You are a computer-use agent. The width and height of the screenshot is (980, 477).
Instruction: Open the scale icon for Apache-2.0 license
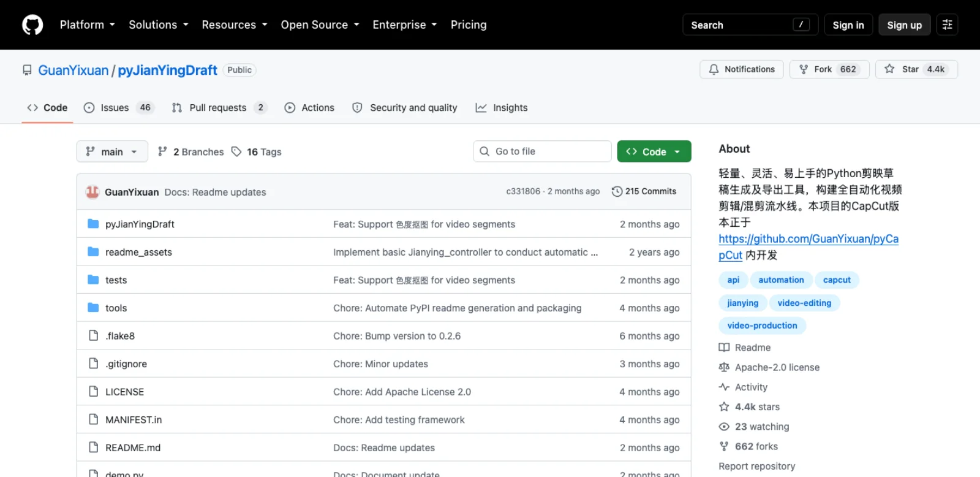tap(724, 367)
